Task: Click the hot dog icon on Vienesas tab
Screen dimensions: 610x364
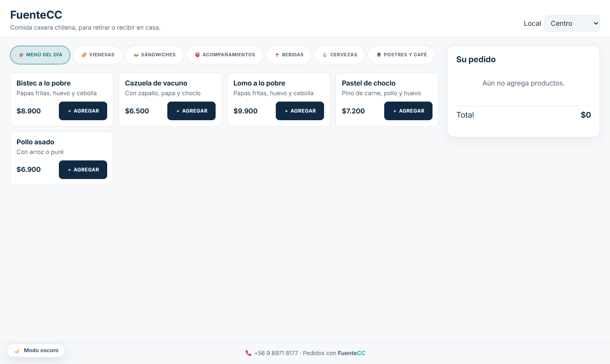Action: (x=84, y=55)
